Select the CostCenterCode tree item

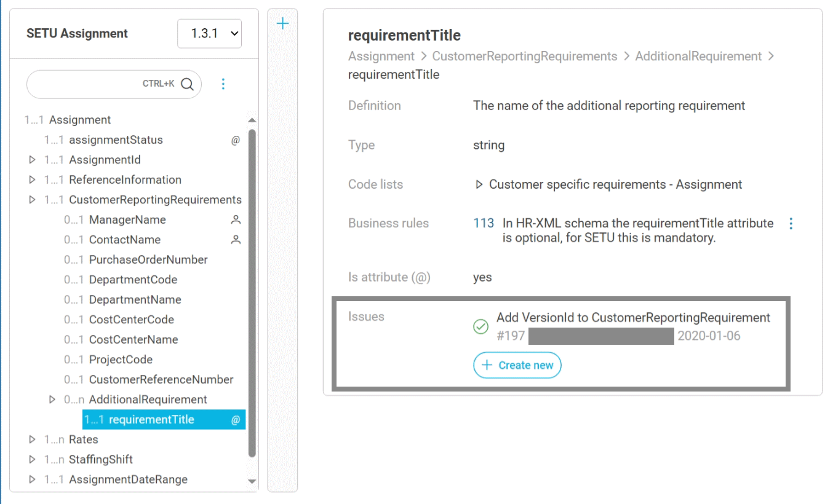point(132,320)
